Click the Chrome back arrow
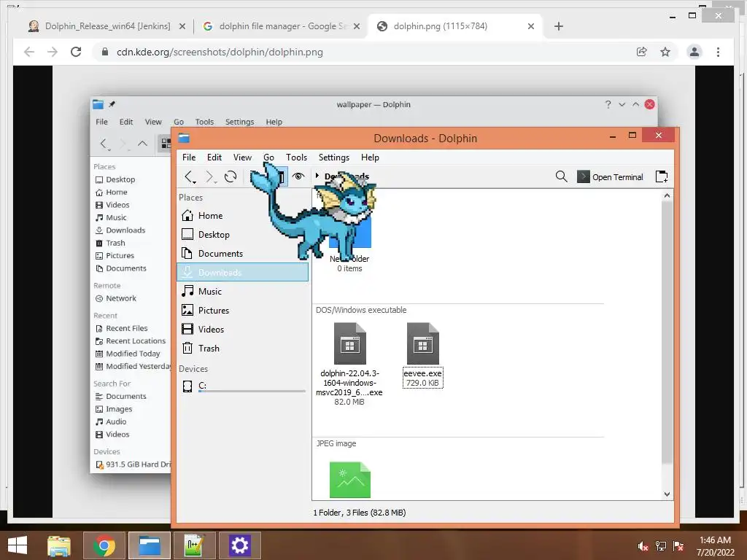Viewport: 747px width, 560px height. 29,52
